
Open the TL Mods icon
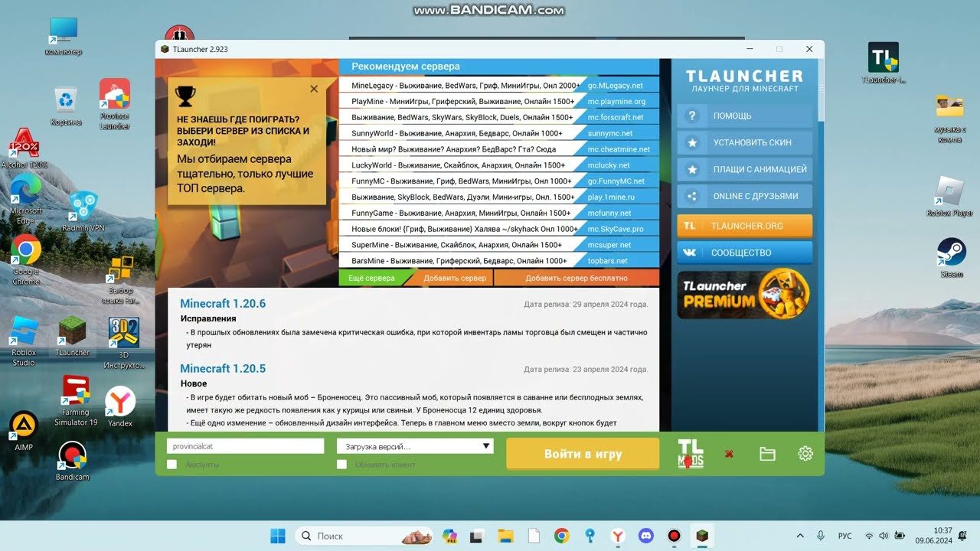click(691, 454)
